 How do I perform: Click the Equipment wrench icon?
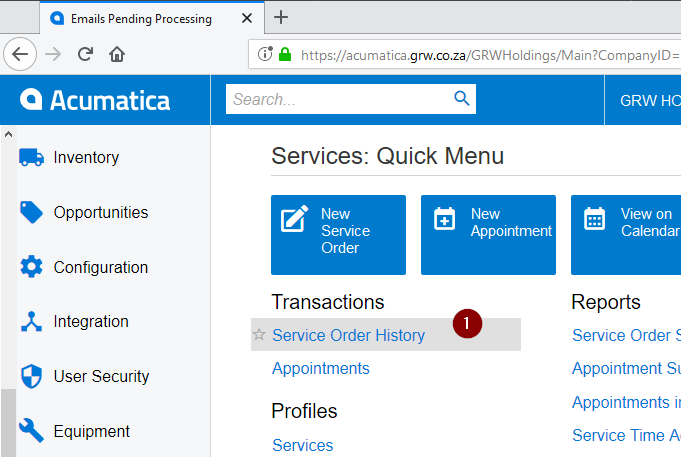point(31,431)
